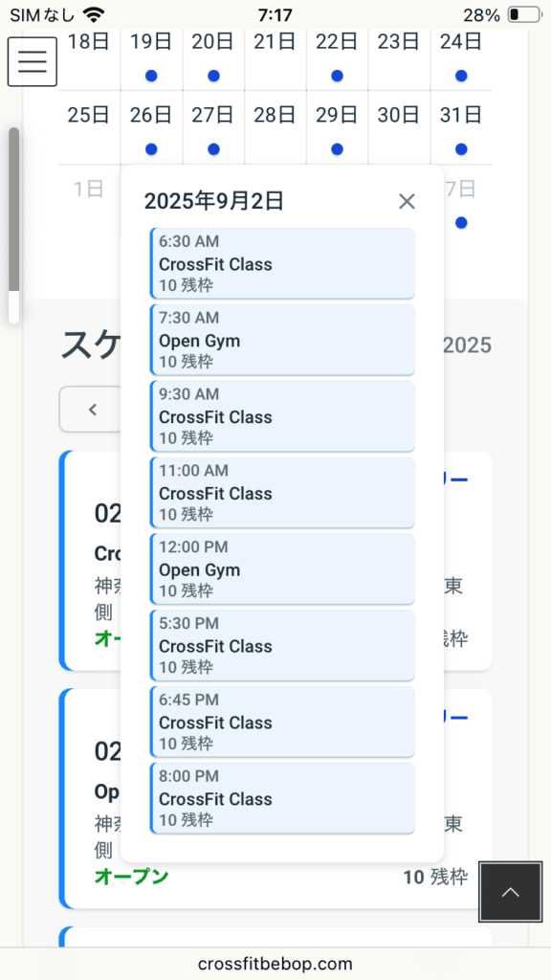Viewport: 551px width, 980px height.
Task: Close the 2025年9月2日 popup
Action: point(407,201)
